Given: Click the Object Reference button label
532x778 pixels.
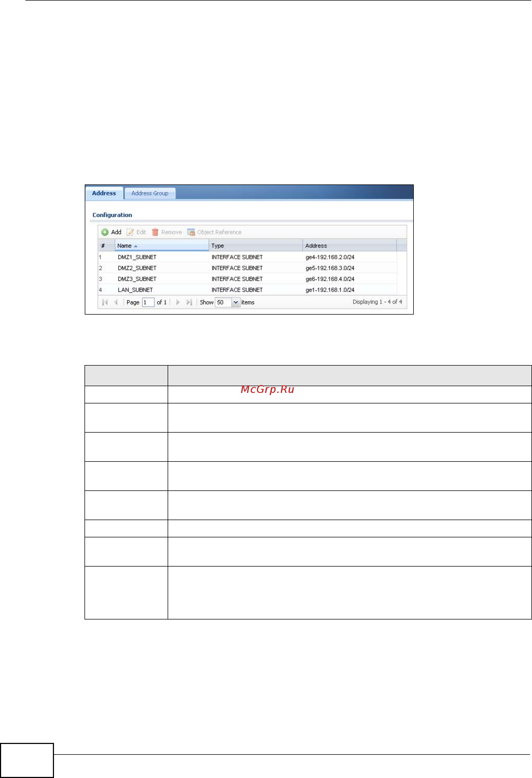Looking at the screenshot, I should [x=219, y=232].
